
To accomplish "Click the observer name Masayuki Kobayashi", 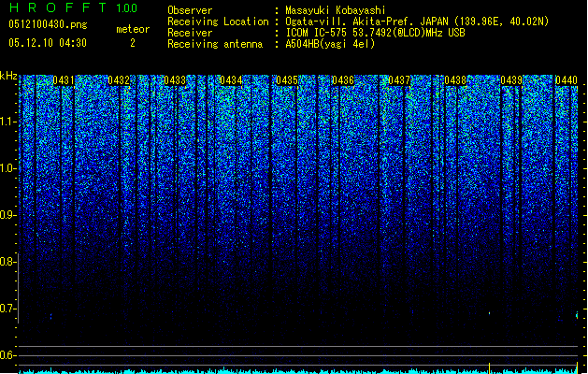I will [x=336, y=10].
